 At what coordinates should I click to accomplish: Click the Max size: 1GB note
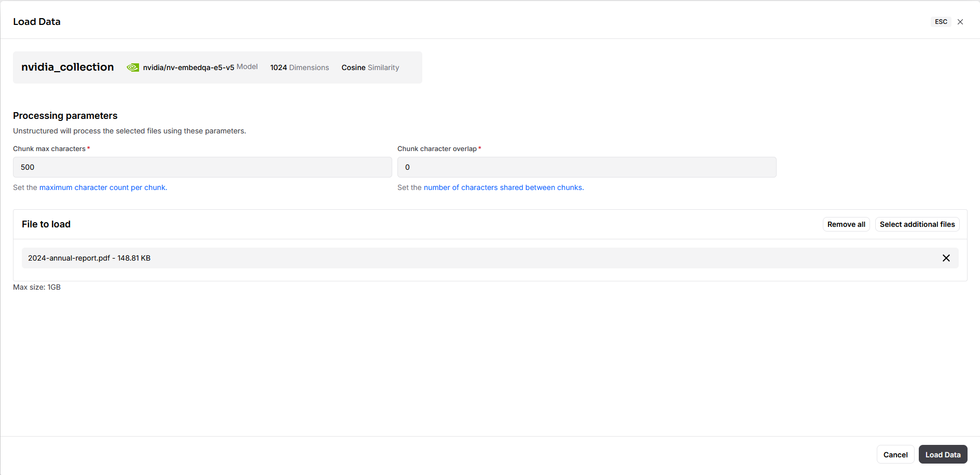pyautogui.click(x=37, y=287)
